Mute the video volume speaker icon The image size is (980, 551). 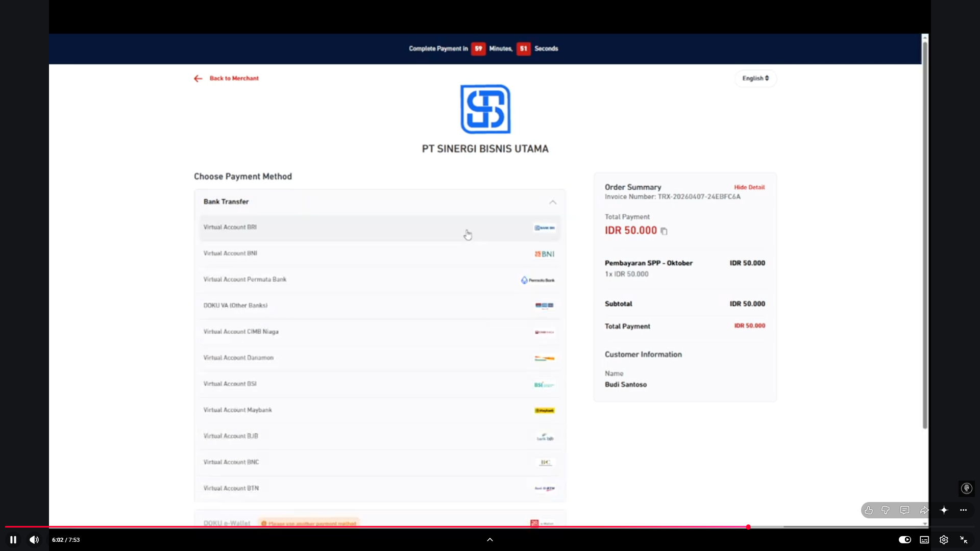coord(34,540)
